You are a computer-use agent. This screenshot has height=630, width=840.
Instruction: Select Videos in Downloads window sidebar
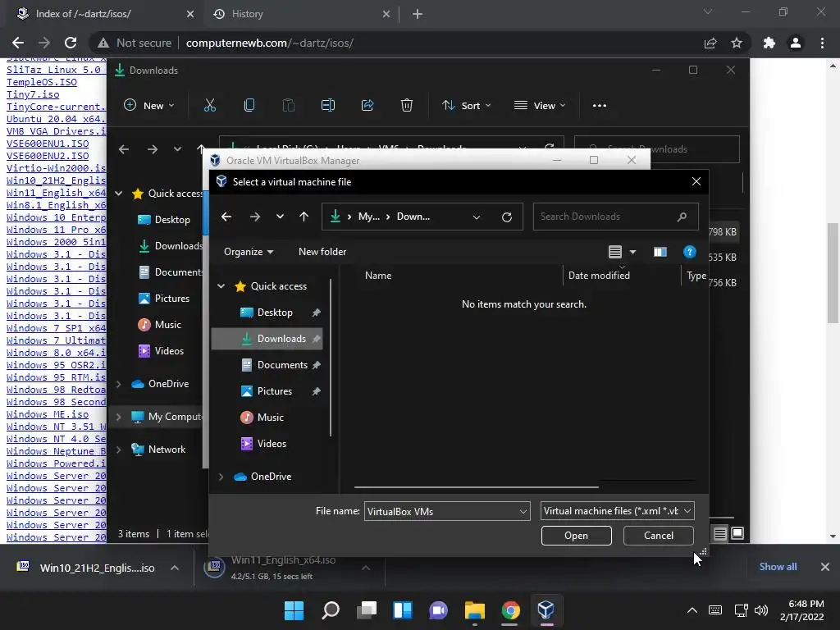point(169,351)
